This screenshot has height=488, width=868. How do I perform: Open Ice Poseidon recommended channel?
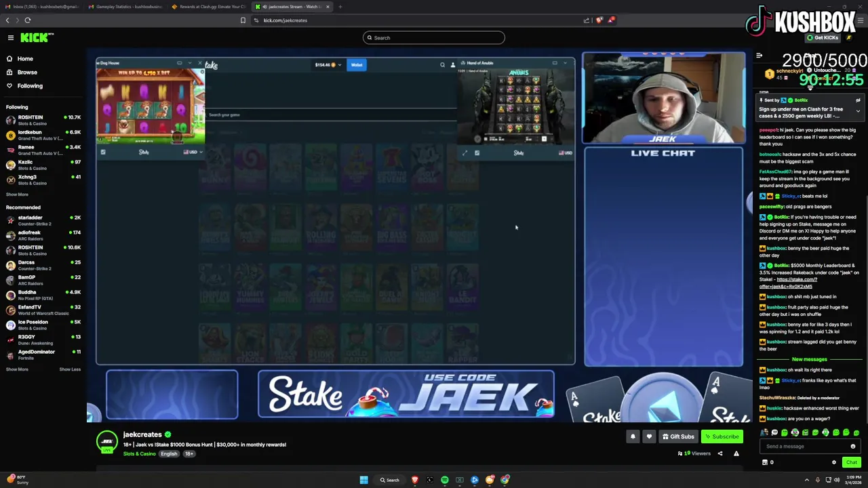click(43, 325)
